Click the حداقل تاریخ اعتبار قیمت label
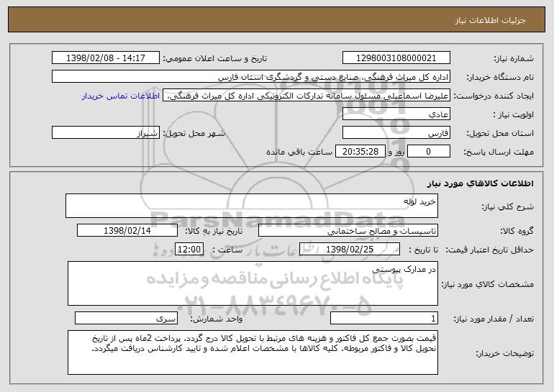The width and height of the screenshot is (554, 392). [489, 250]
